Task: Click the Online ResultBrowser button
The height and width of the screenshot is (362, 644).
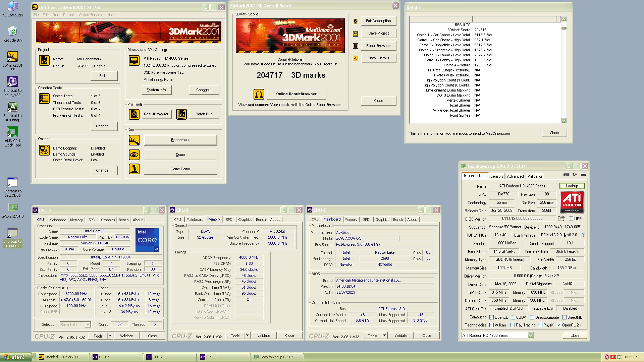Action: [x=296, y=94]
